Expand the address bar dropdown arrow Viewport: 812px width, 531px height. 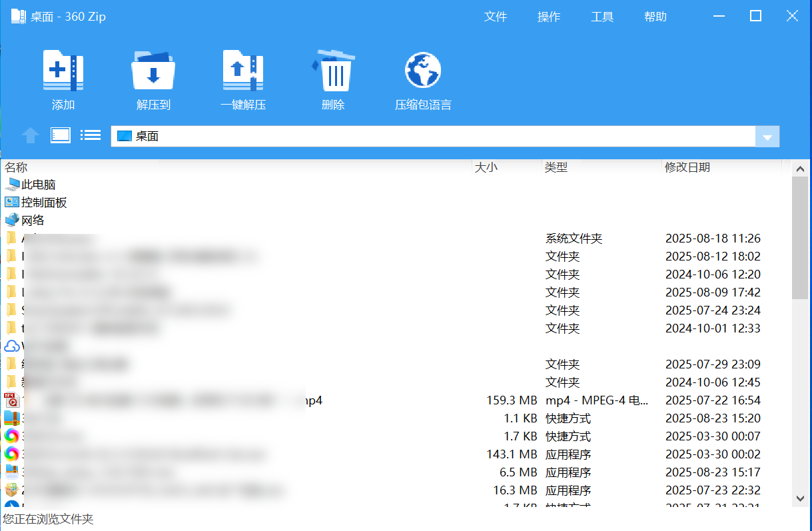(767, 137)
